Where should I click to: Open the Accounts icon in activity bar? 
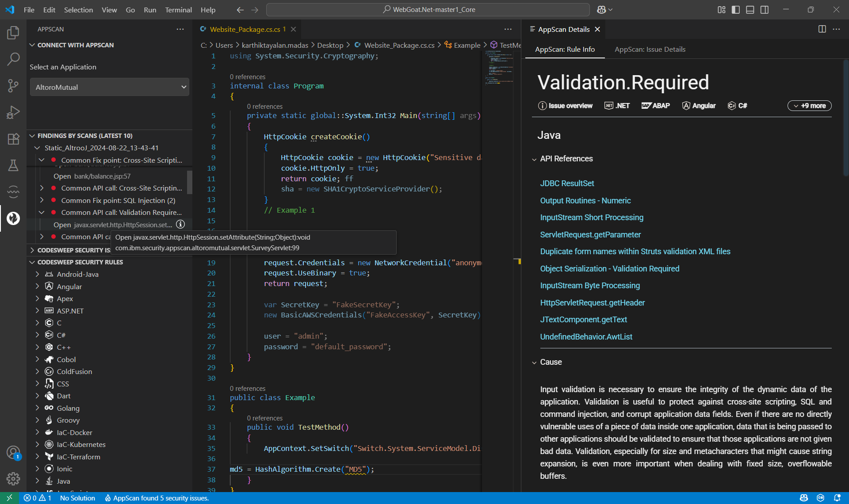click(x=13, y=452)
